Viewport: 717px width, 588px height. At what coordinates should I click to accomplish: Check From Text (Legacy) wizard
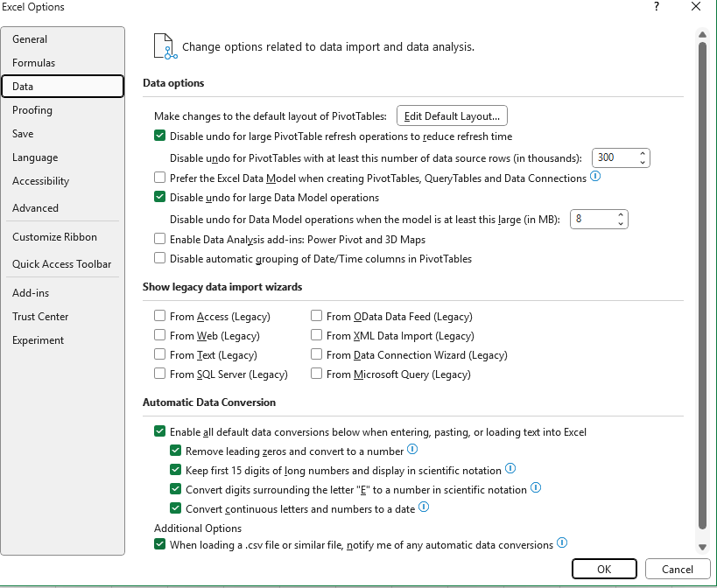coord(159,354)
